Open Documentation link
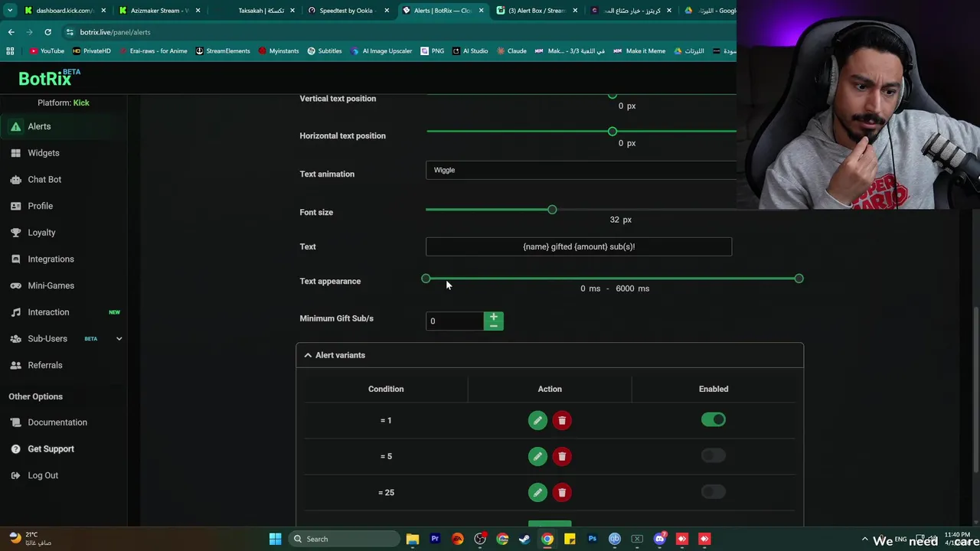The height and width of the screenshot is (551, 980). pos(48,422)
